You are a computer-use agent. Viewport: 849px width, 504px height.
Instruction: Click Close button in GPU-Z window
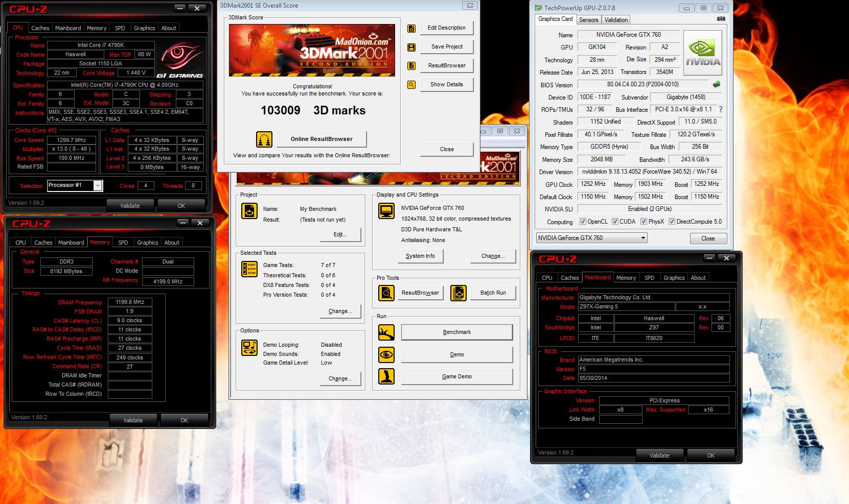point(708,238)
